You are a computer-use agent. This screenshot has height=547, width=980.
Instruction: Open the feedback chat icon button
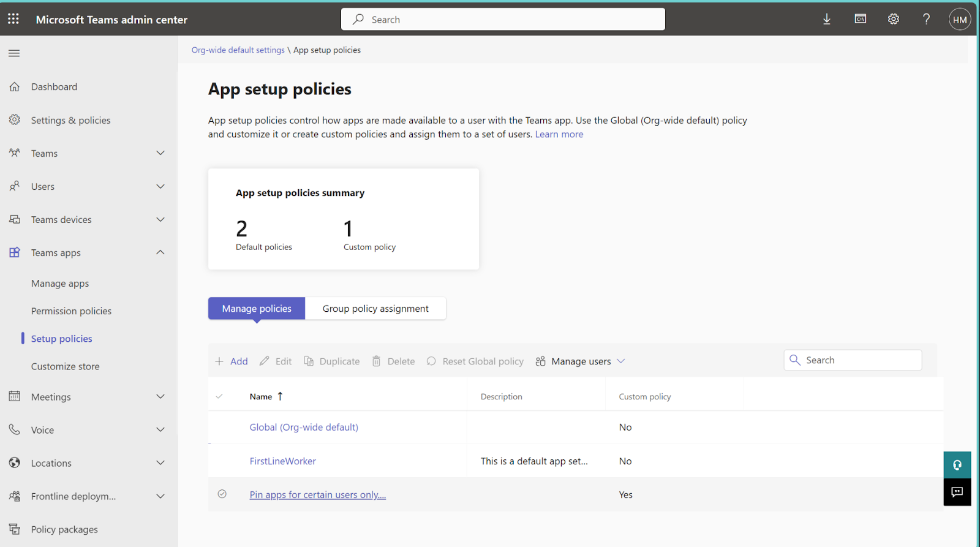(x=957, y=492)
